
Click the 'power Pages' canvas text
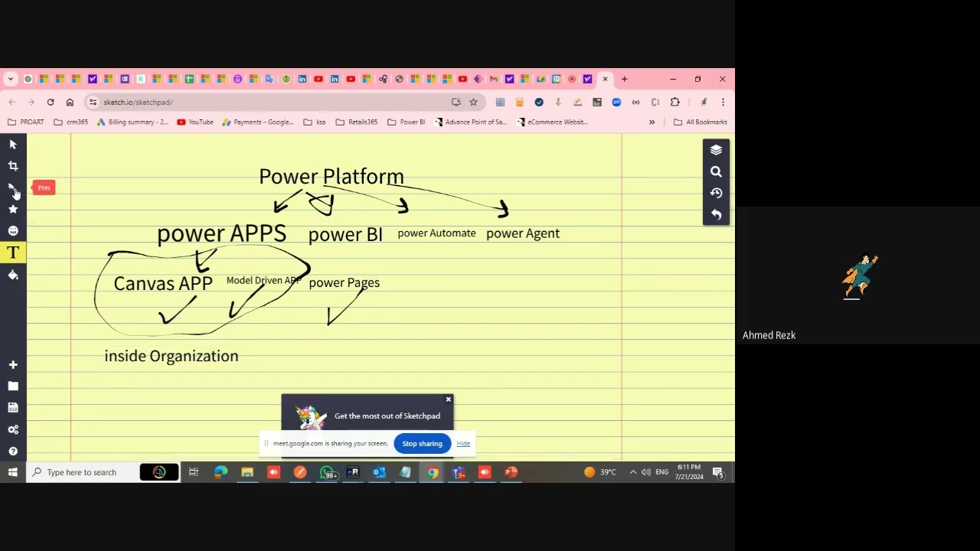tap(345, 283)
